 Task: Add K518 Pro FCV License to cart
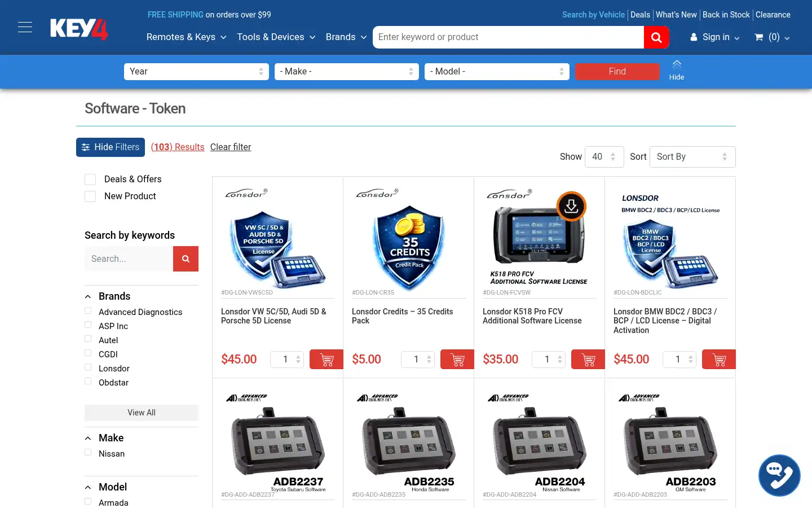pyautogui.click(x=588, y=360)
